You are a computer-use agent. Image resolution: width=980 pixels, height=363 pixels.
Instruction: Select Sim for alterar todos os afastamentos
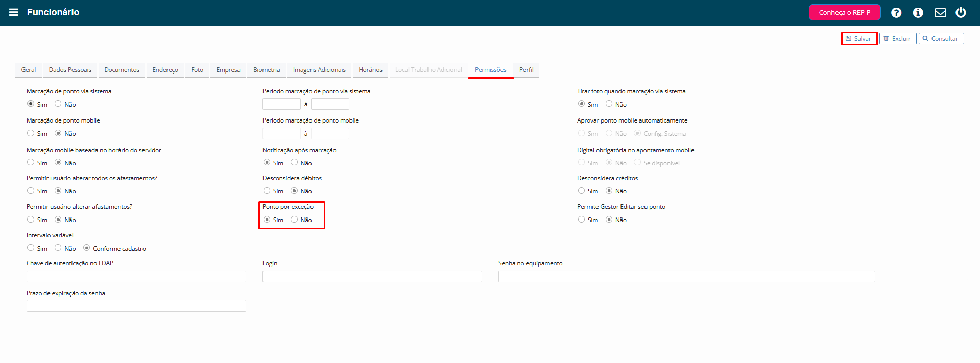[x=31, y=191]
